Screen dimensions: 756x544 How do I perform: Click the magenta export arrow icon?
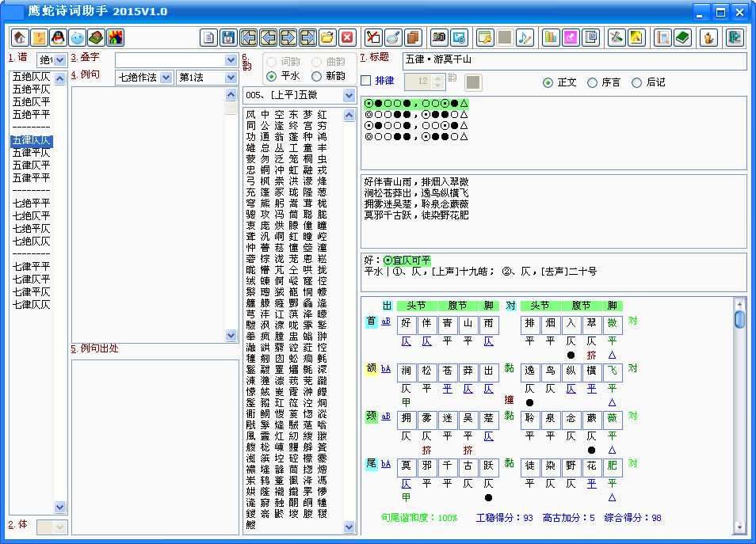point(571,37)
